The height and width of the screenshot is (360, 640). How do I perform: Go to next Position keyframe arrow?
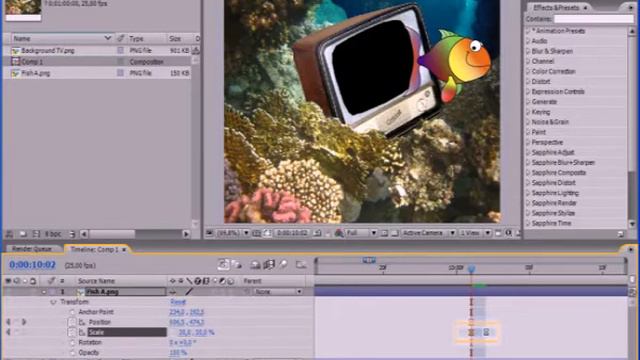pos(24,322)
